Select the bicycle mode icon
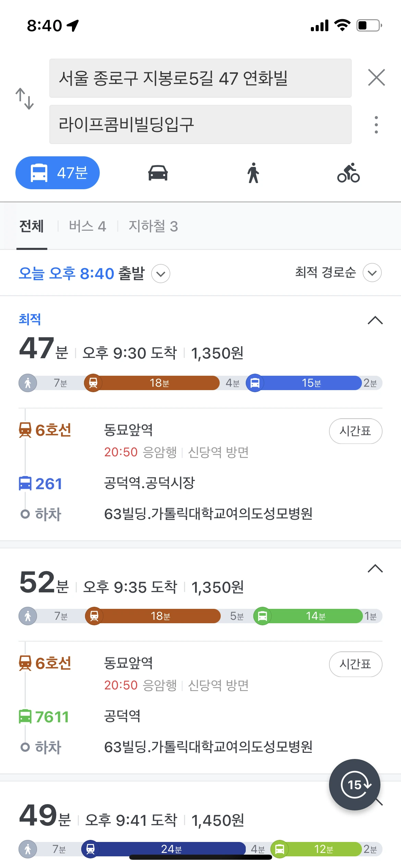 coord(349,173)
